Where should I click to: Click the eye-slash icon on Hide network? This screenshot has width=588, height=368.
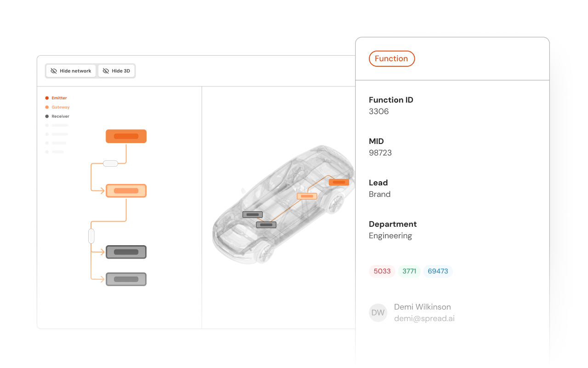pyautogui.click(x=54, y=71)
